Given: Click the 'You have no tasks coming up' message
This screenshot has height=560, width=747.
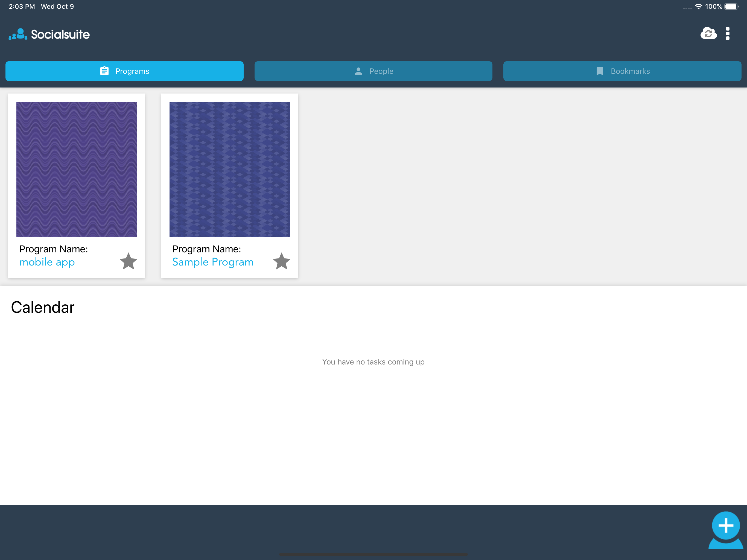Looking at the screenshot, I should (373, 362).
